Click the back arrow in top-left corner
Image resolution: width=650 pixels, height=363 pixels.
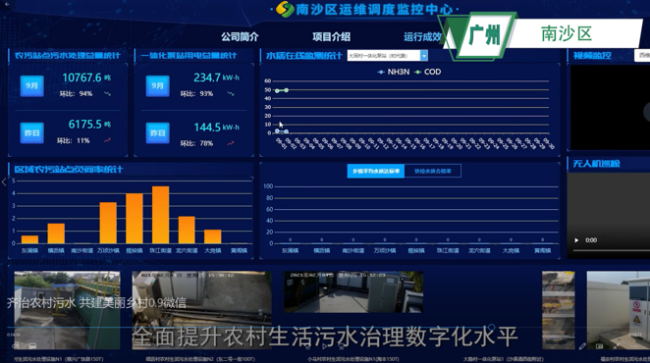7,4
